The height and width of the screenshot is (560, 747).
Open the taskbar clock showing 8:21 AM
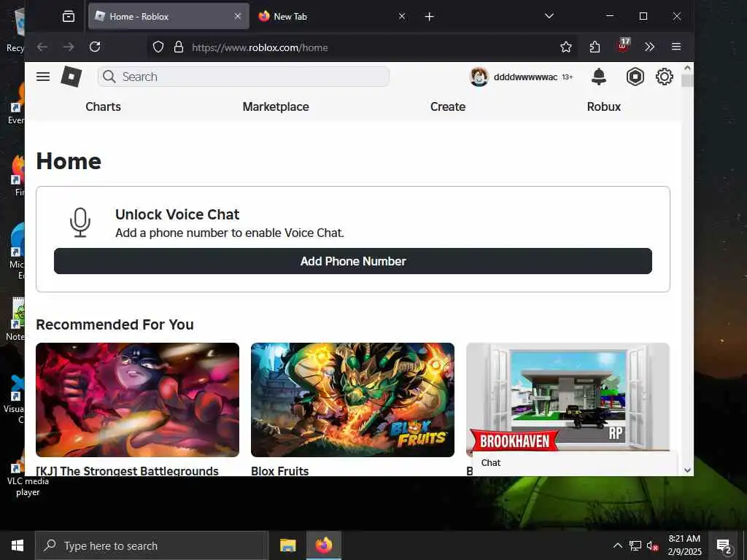coord(684,545)
